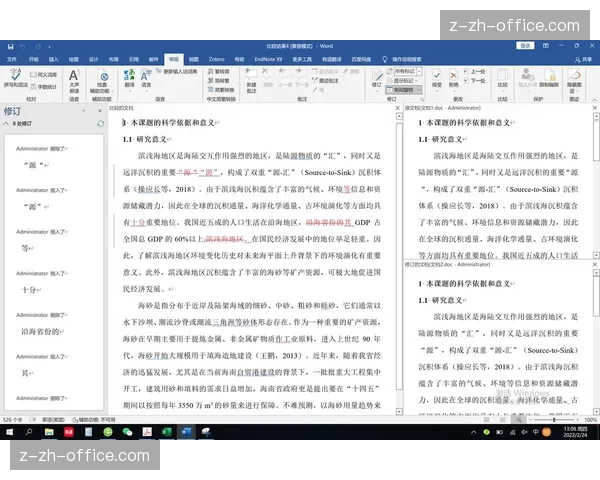Open Excel from the taskbar

tap(167, 432)
